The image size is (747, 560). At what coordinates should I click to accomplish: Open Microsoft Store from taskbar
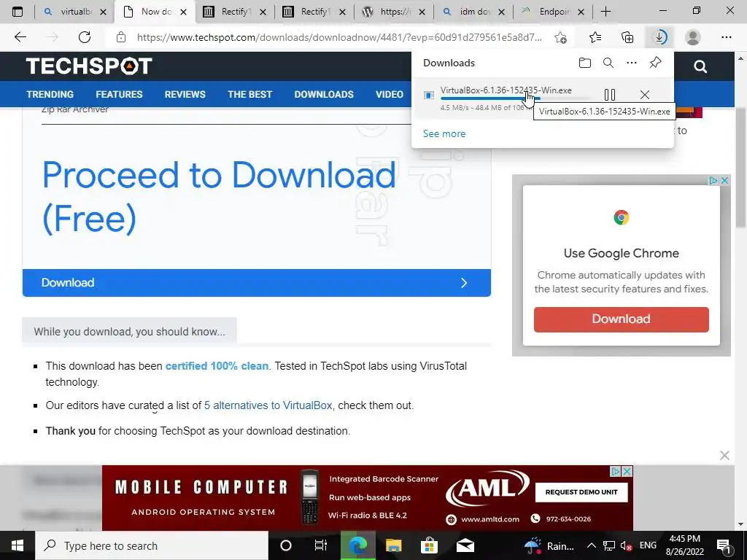[x=429, y=545]
